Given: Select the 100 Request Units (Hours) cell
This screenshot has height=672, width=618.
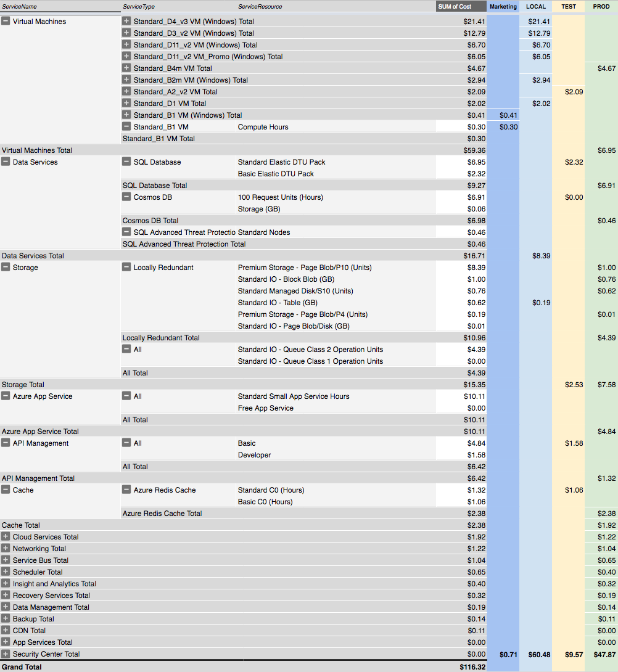Looking at the screenshot, I should click(336, 197).
